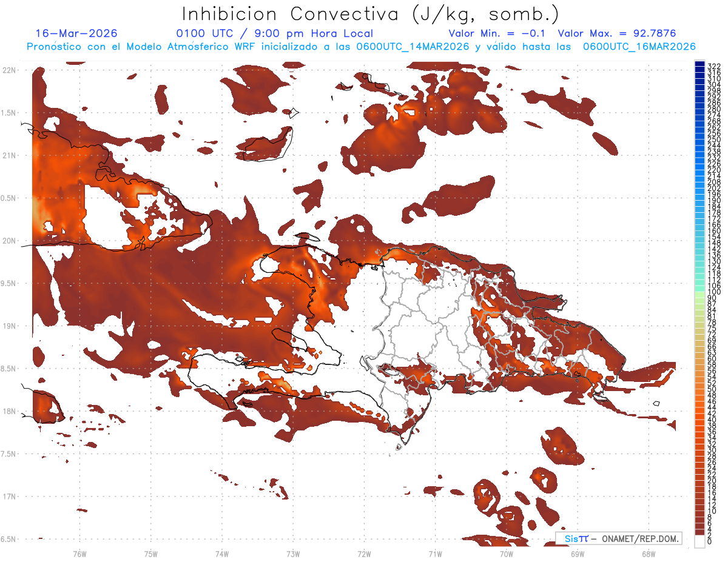Viewport: 728px width, 562px height.
Task: Click the "202" value on the color scale
Action: pyautogui.click(x=713, y=189)
